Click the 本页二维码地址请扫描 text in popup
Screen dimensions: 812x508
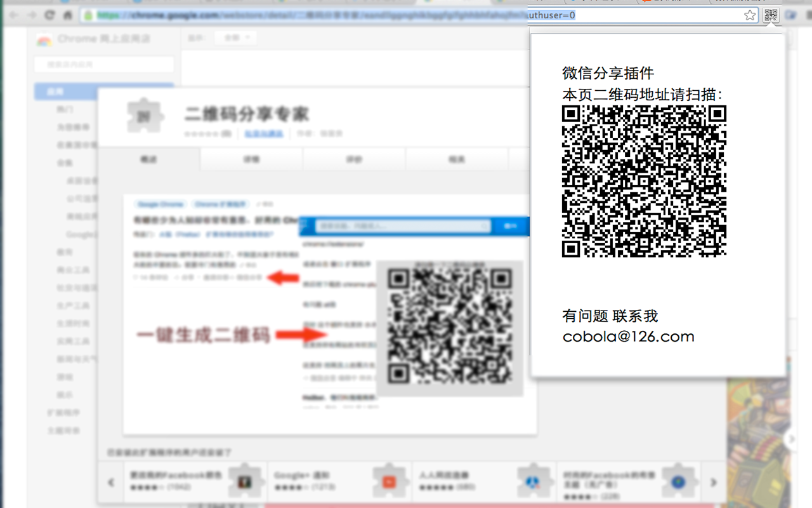click(643, 95)
